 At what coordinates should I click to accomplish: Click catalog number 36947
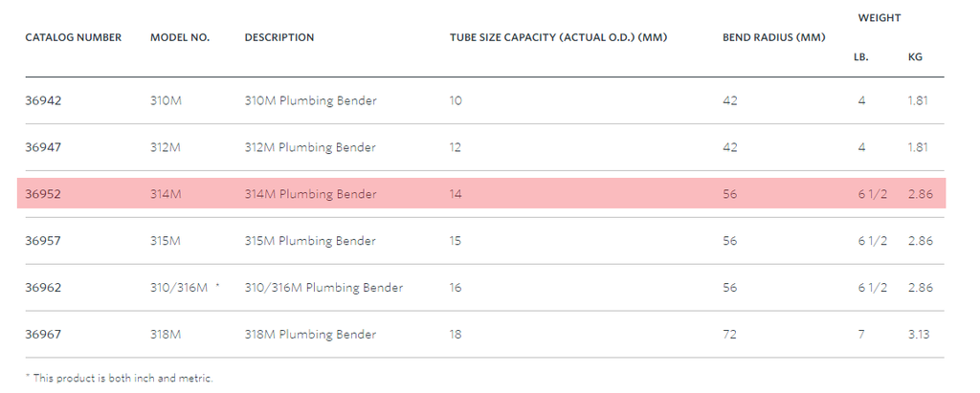(43, 147)
